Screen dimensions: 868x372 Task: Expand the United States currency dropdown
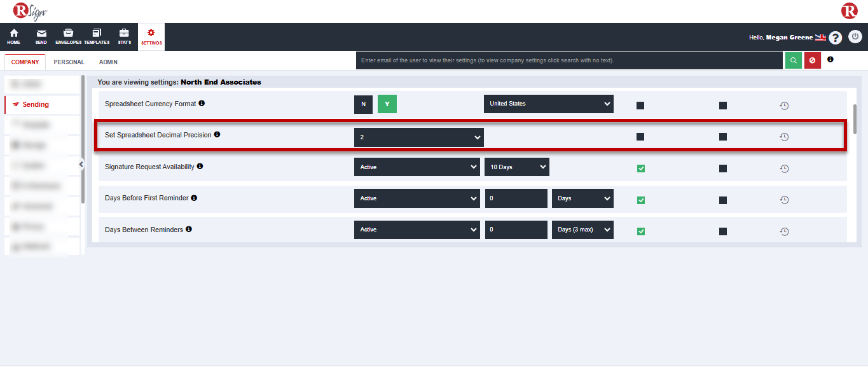[548, 104]
